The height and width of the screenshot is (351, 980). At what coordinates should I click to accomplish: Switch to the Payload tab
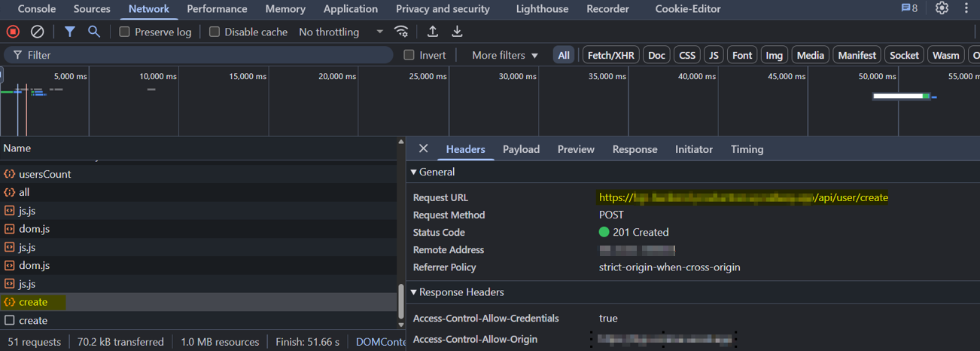point(521,149)
